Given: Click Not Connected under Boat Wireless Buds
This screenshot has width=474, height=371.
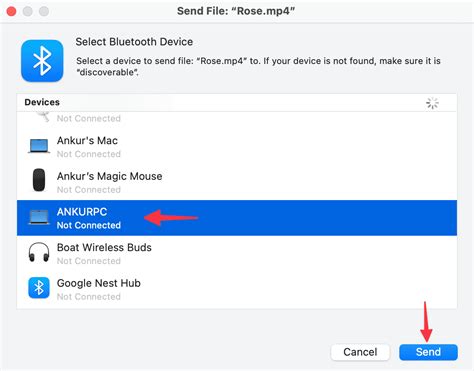Looking at the screenshot, I should click(89, 261).
